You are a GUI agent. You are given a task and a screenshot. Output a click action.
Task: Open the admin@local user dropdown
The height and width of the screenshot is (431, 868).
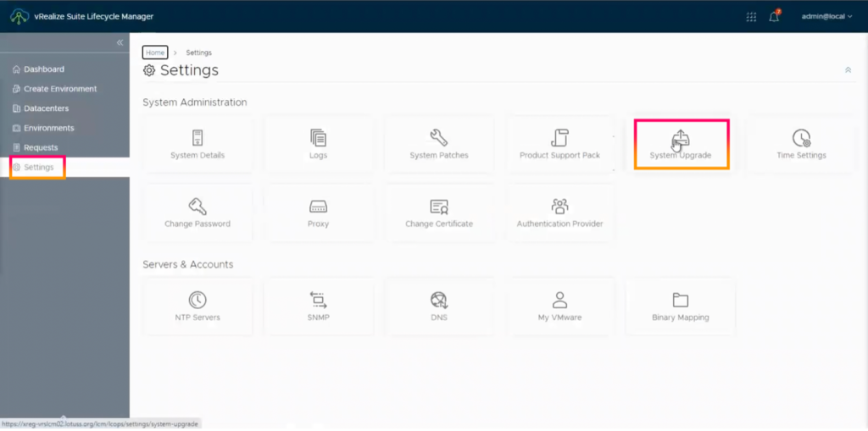tap(827, 17)
